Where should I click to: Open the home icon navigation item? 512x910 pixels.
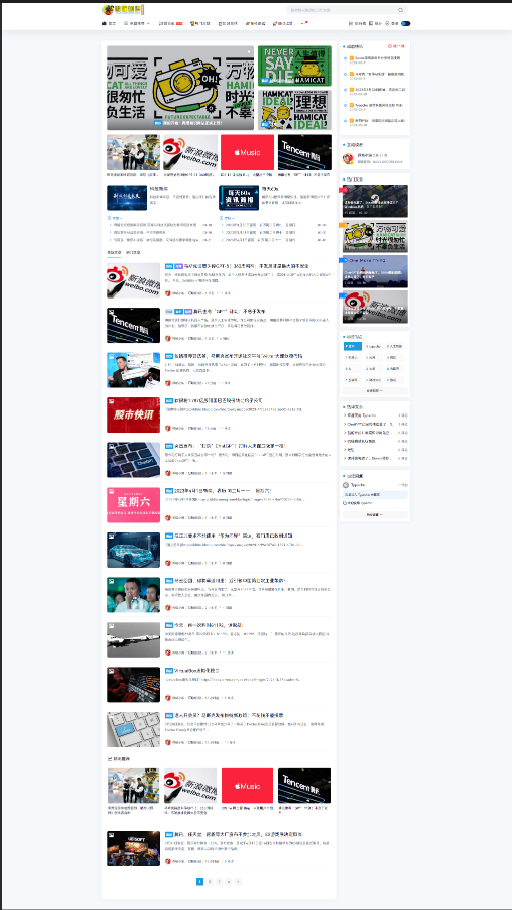point(109,23)
